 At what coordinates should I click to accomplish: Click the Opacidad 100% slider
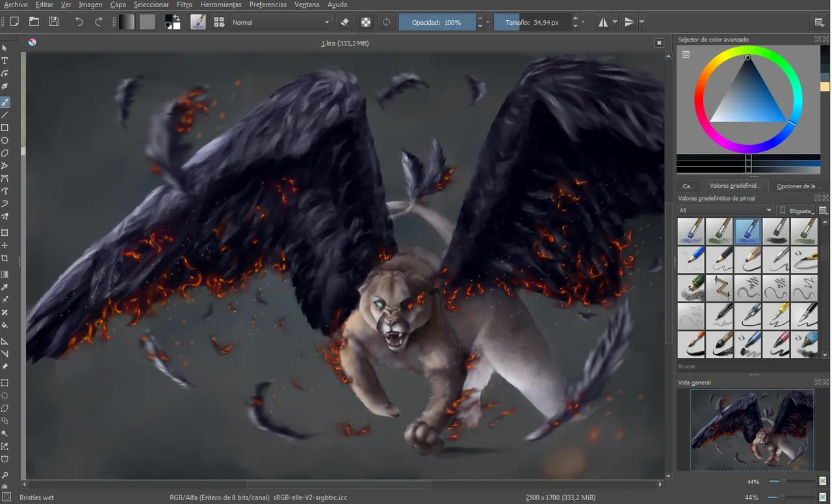pos(437,22)
